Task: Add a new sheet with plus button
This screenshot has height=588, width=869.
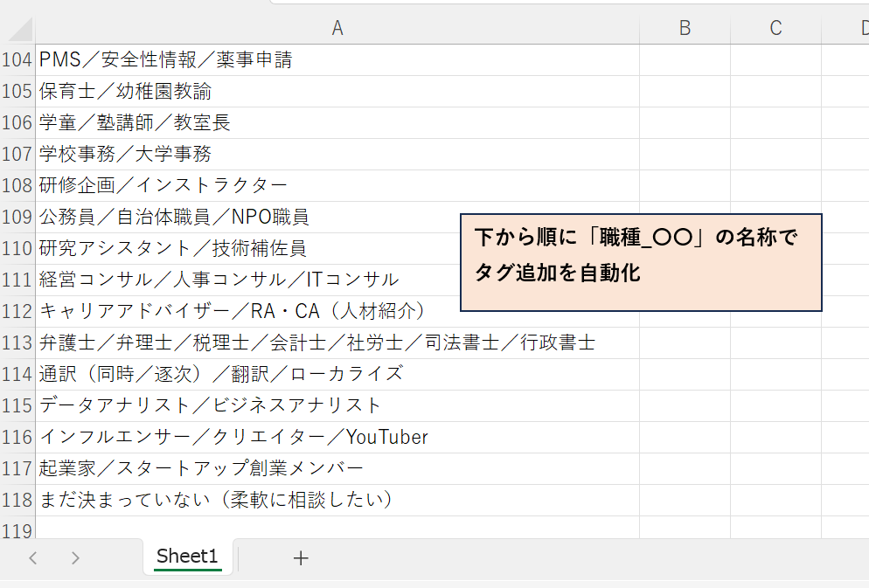Action: tap(301, 557)
